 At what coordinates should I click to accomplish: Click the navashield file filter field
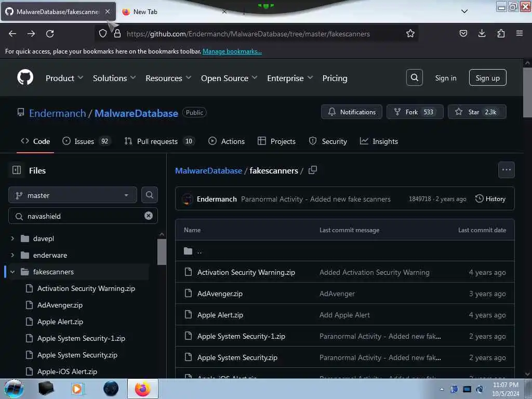[83, 216]
